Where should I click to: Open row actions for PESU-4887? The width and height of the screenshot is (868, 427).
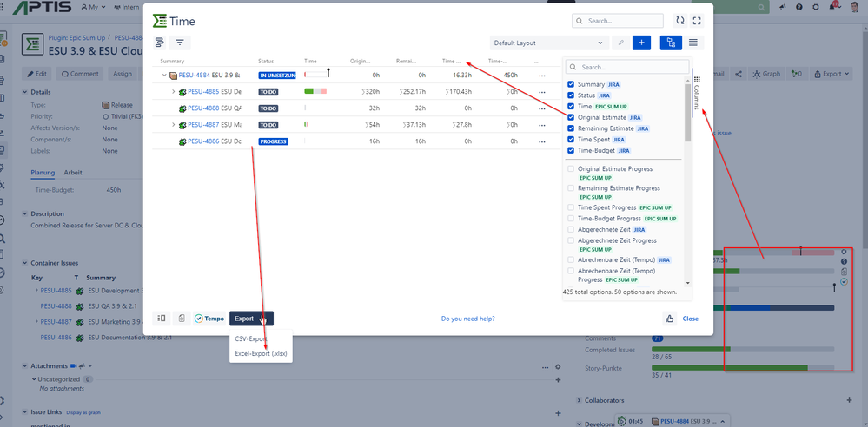tap(542, 125)
